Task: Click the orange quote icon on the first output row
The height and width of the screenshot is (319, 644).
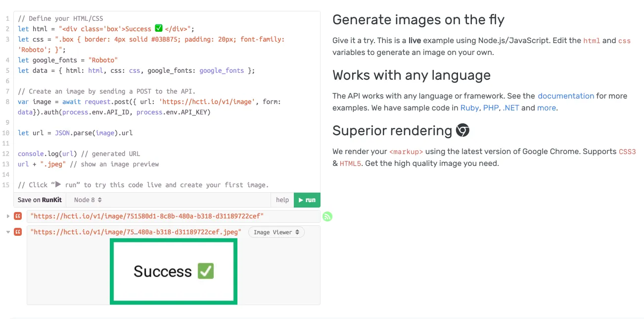Action: [x=18, y=216]
